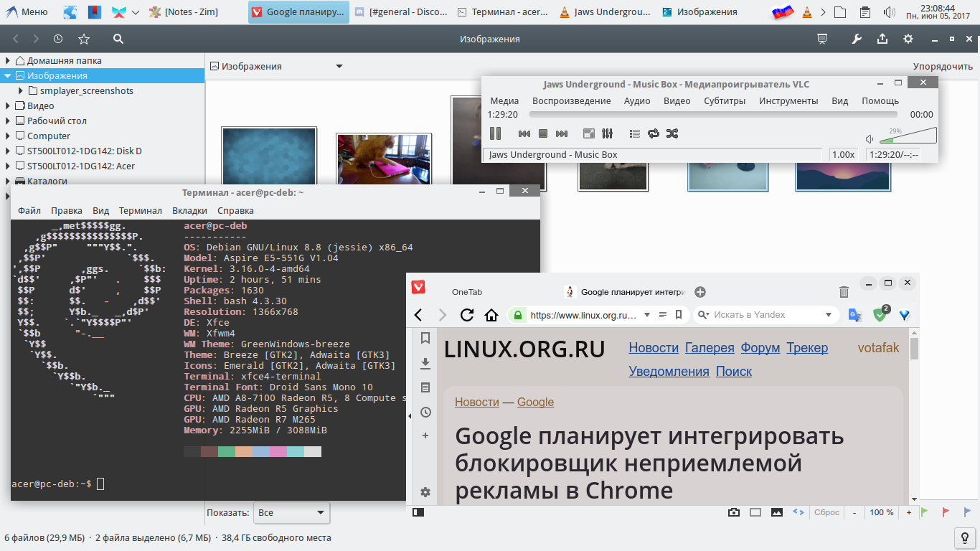Toggle VLC loop mode

coord(653,133)
